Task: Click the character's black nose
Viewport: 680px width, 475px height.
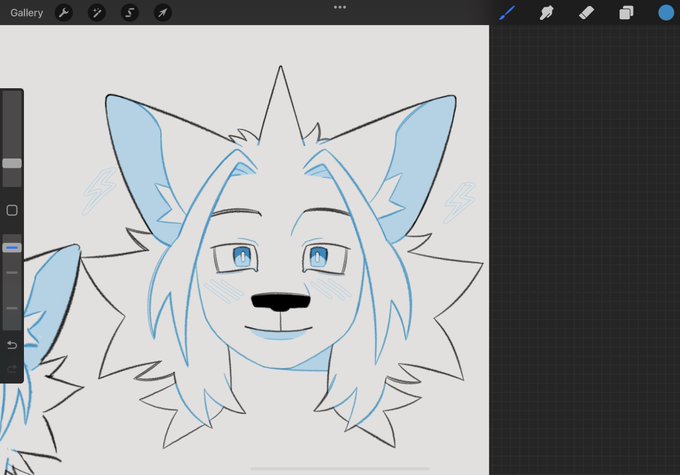Action: click(281, 302)
